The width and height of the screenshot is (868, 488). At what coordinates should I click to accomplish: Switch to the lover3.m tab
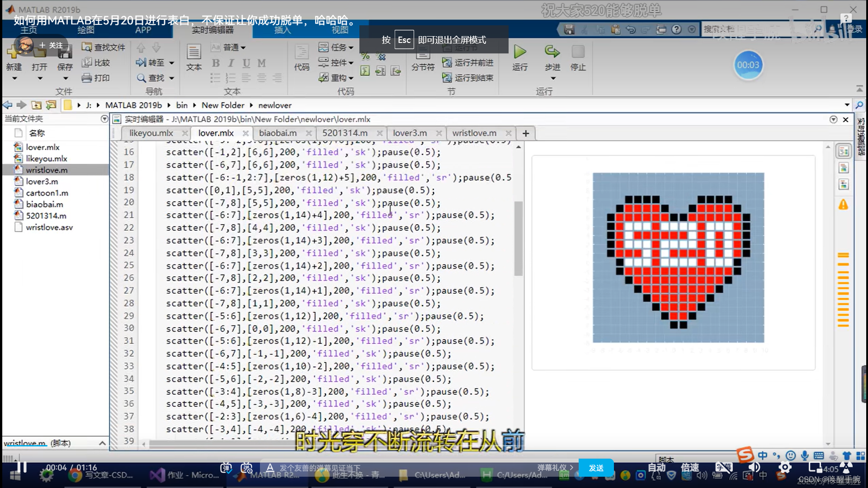(x=410, y=133)
